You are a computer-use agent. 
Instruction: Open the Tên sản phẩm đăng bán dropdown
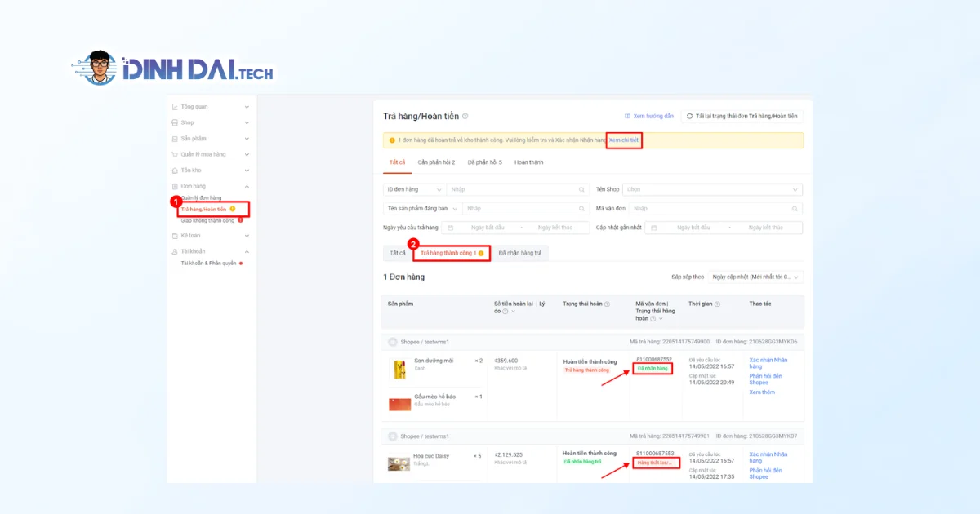point(422,209)
